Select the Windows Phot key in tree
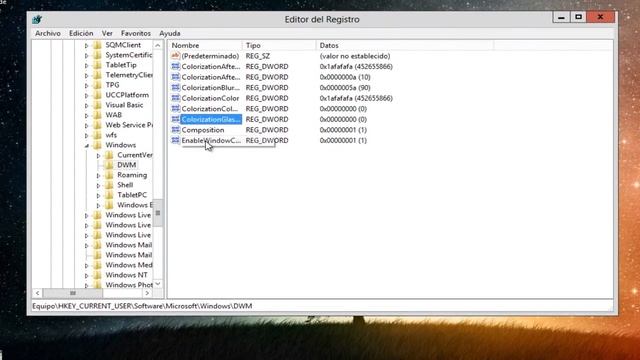The height and width of the screenshot is (360, 640). coord(129,285)
